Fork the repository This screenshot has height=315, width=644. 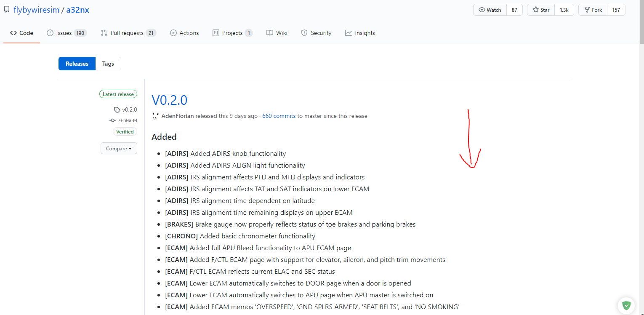(593, 10)
